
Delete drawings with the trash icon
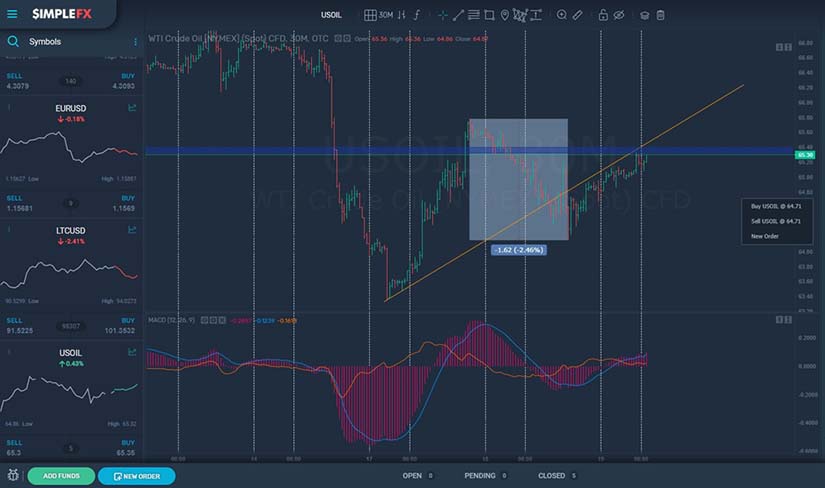point(660,15)
